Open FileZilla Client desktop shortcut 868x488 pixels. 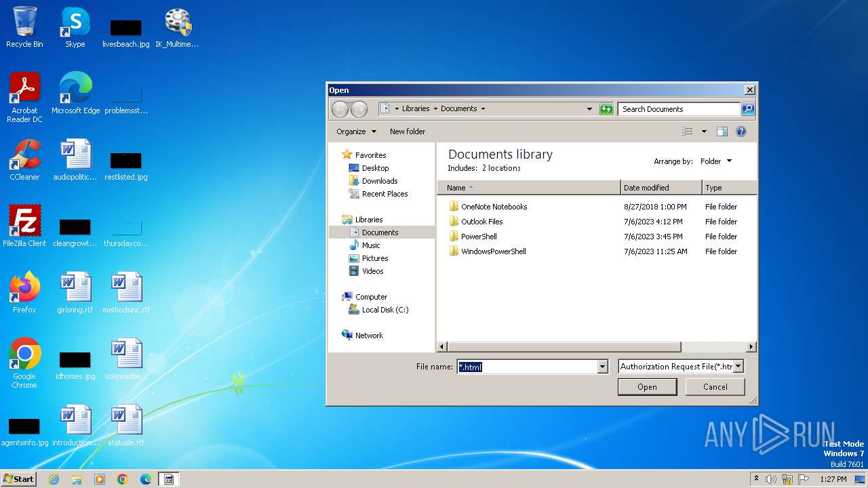point(24,226)
